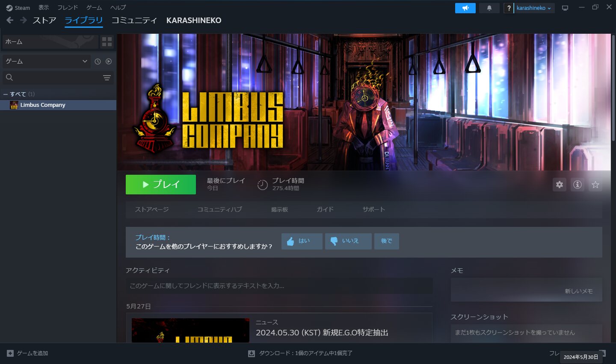Click the ホーム library home button
The height and width of the screenshot is (364, 616).
(50, 41)
